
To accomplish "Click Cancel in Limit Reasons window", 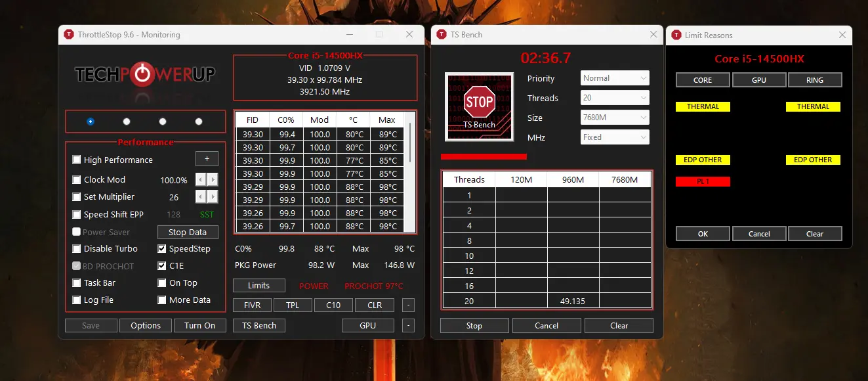I will click(x=759, y=233).
